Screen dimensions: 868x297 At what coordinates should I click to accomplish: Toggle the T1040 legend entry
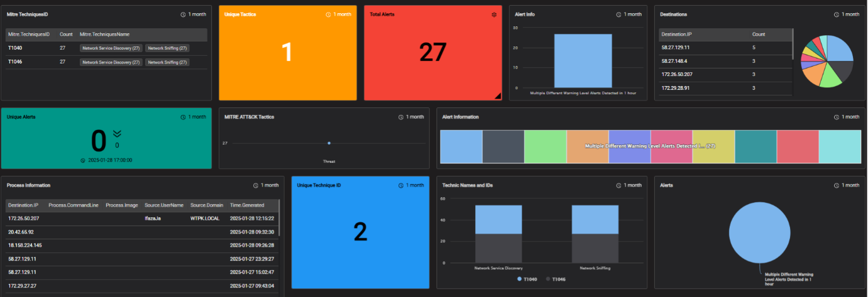coord(529,279)
